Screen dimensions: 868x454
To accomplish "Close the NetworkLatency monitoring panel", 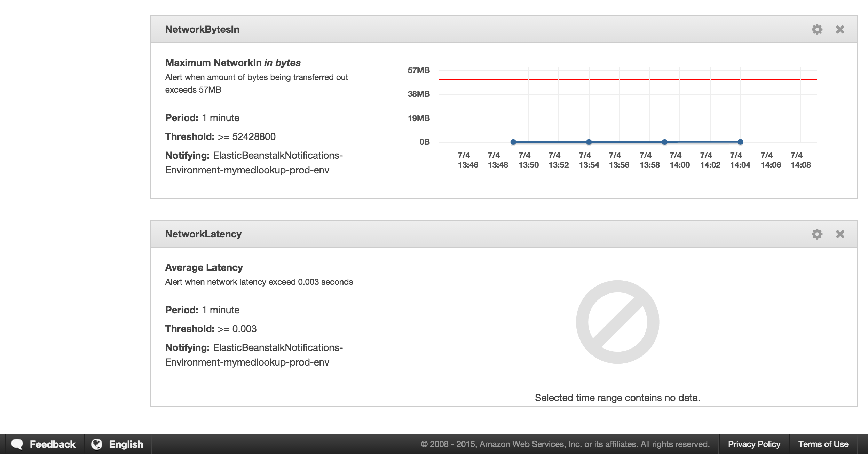I will tap(839, 234).
